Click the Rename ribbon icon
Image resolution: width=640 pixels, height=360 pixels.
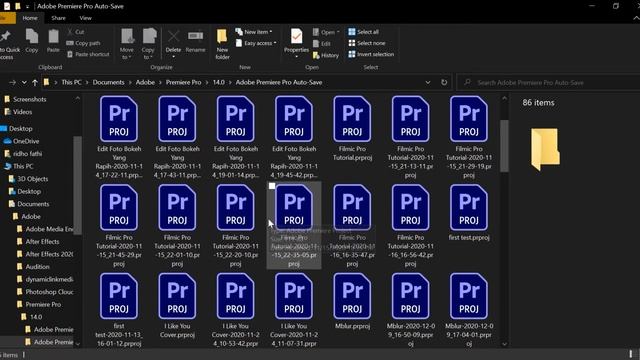pyautogui.click(x=196, y=41)
